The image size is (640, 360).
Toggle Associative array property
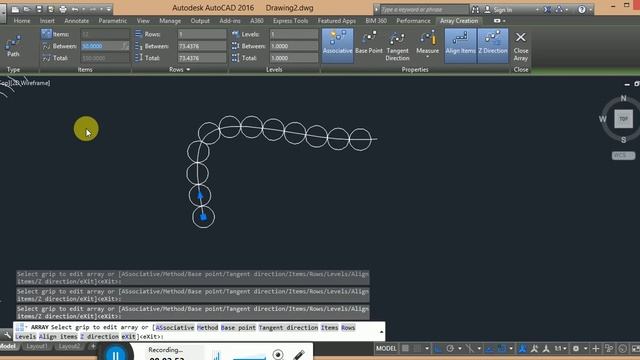337,45
